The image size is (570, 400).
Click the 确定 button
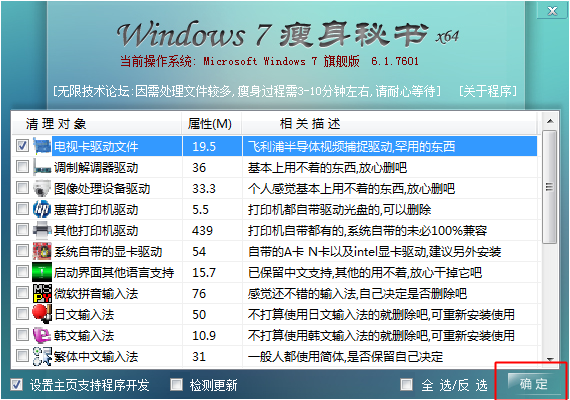[533, 384]
